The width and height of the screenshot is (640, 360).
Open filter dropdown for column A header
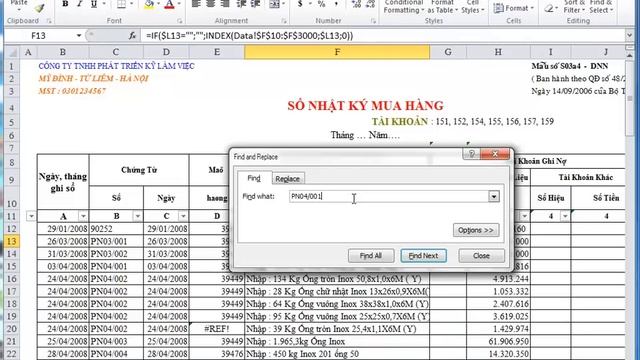coord(83,216)
